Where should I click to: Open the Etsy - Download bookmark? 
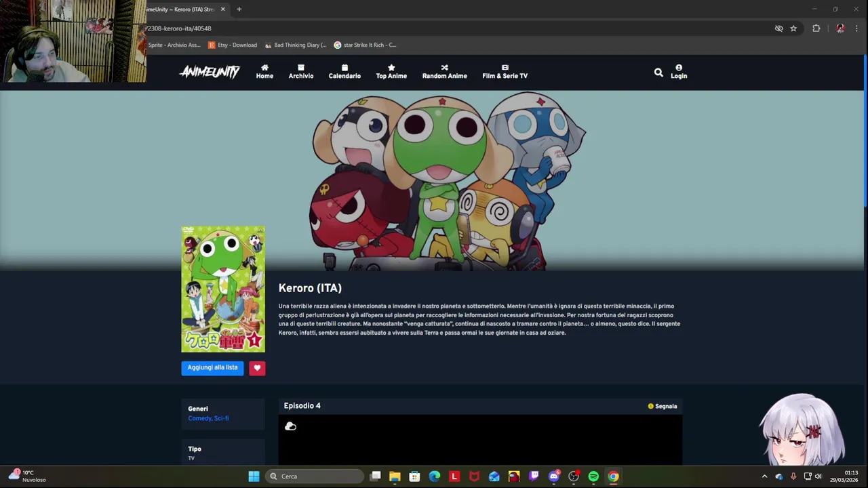[233, 45]
